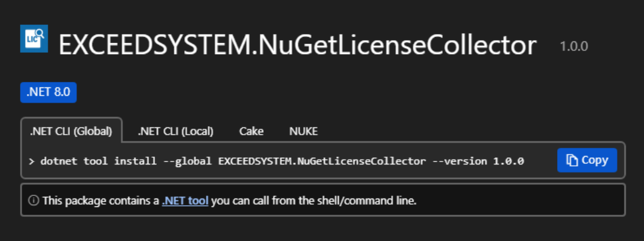
Task: Click the NuGetLicenseCollector package logo icon
Action: point(34,39)
